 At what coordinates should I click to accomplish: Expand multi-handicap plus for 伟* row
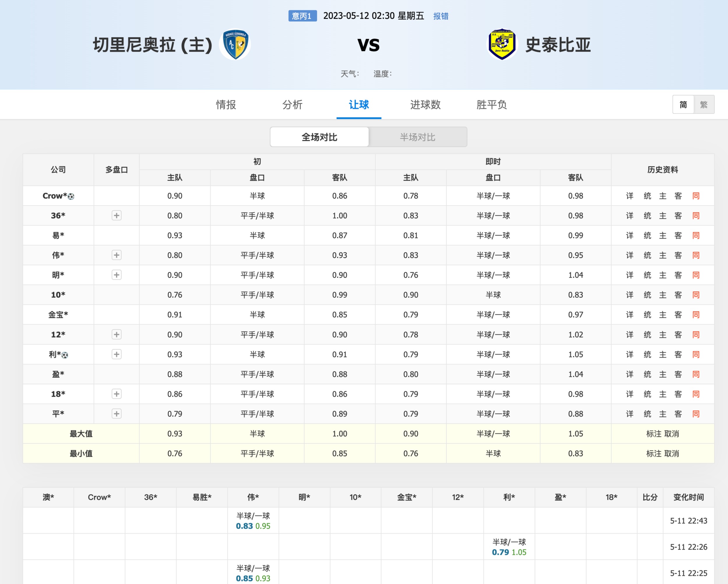coord(117,255)
